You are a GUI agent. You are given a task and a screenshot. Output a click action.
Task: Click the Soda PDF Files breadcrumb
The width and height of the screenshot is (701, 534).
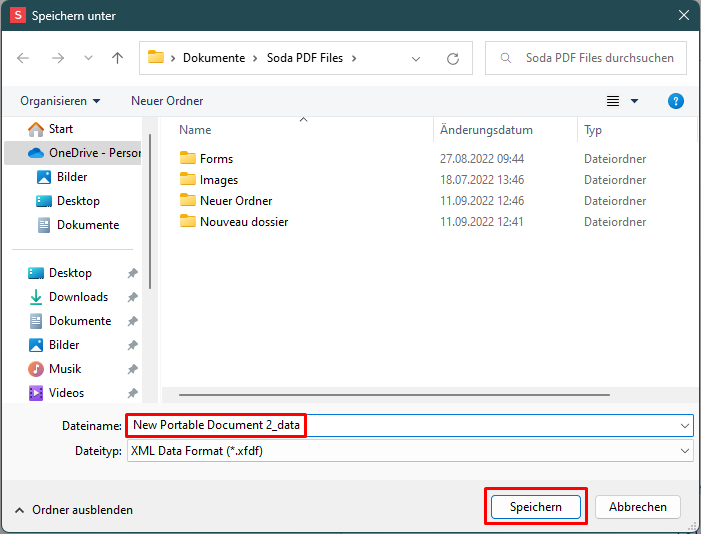pos(305,58)
